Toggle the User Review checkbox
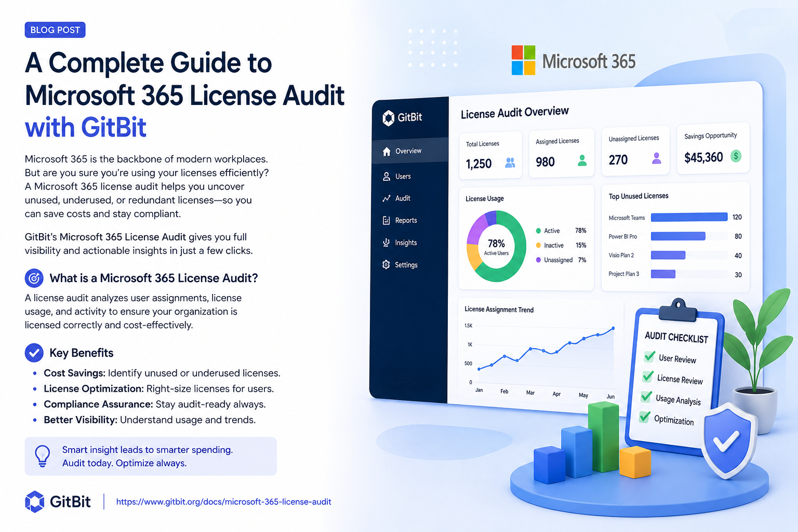798x532 pixels. point(649,356)
